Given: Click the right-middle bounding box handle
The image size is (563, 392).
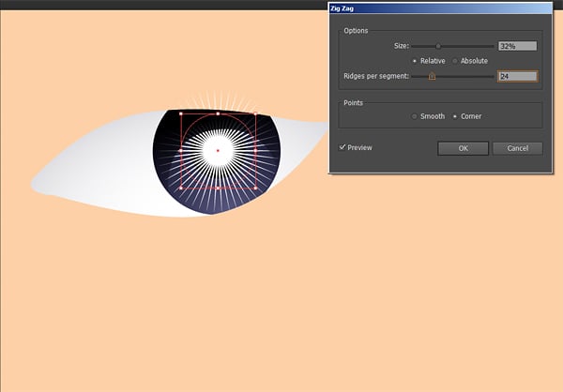Looking at the screenshot, I should point(255,150).
